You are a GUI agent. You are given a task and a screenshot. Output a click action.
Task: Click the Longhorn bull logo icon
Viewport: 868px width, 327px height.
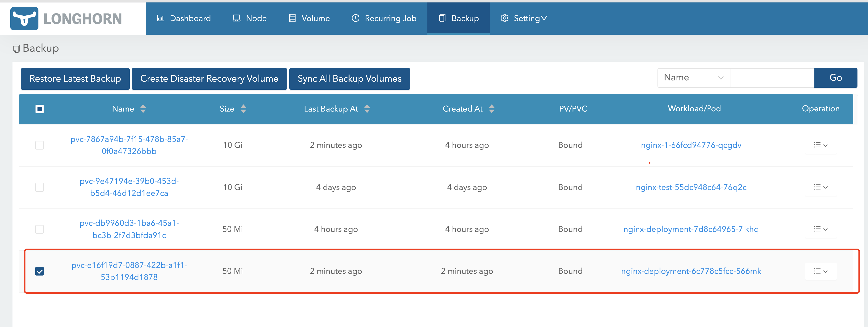point(24,19)
